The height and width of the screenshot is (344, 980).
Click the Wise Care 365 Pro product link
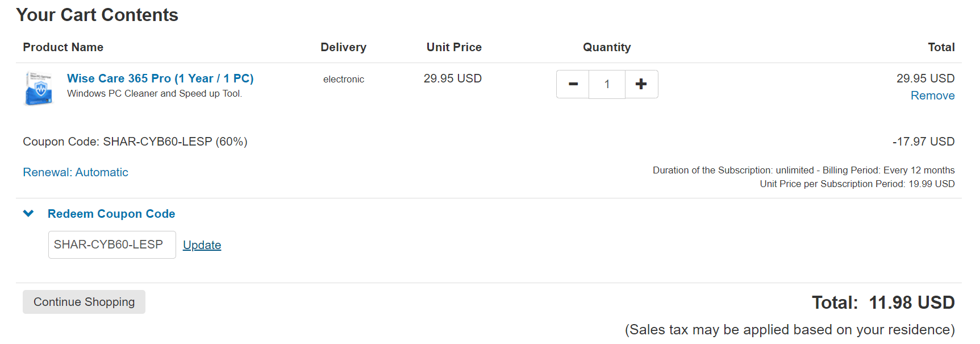pos(160,78)
